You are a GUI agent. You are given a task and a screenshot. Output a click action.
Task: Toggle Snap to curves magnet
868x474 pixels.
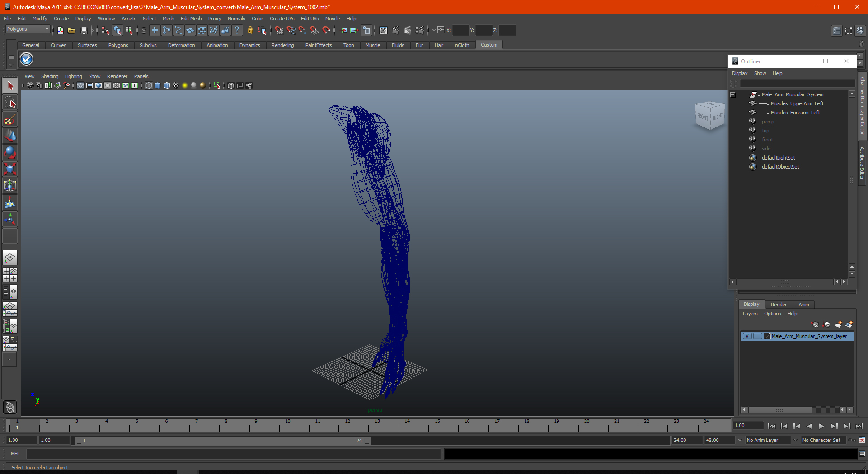[291, 30]
